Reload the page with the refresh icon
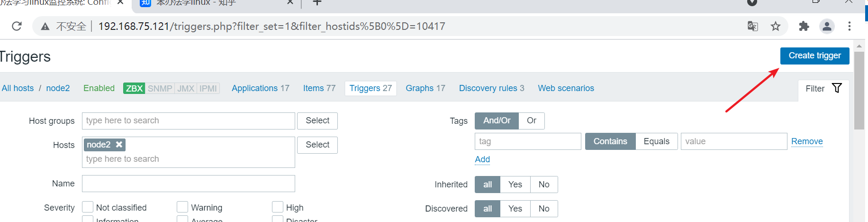Viewport: 868px width, 222px height. pos(17,26)
